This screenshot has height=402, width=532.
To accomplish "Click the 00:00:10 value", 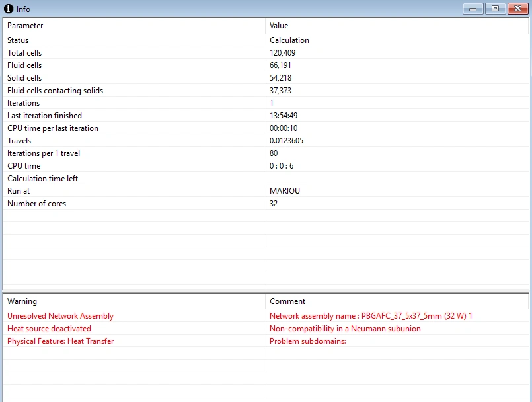I will tap(284, 128).
